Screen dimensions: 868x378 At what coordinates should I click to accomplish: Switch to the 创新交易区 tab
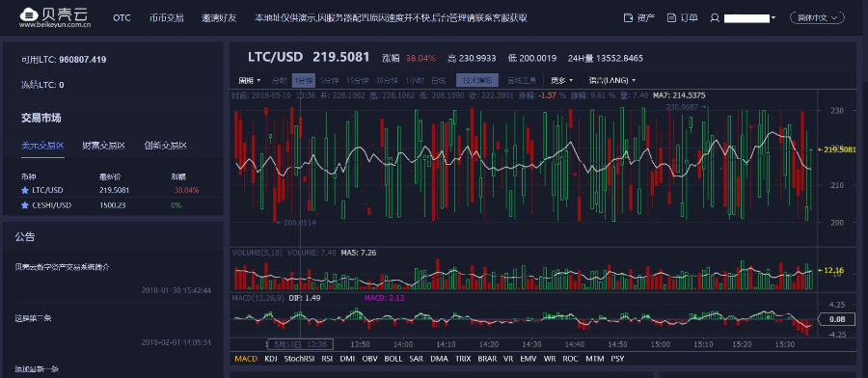[x=166, y=146]
